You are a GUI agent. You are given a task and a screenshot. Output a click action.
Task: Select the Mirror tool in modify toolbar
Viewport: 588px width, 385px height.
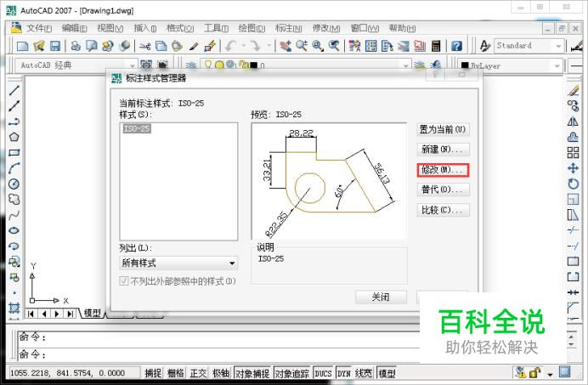pyautogui.click(x=573, y=122)
